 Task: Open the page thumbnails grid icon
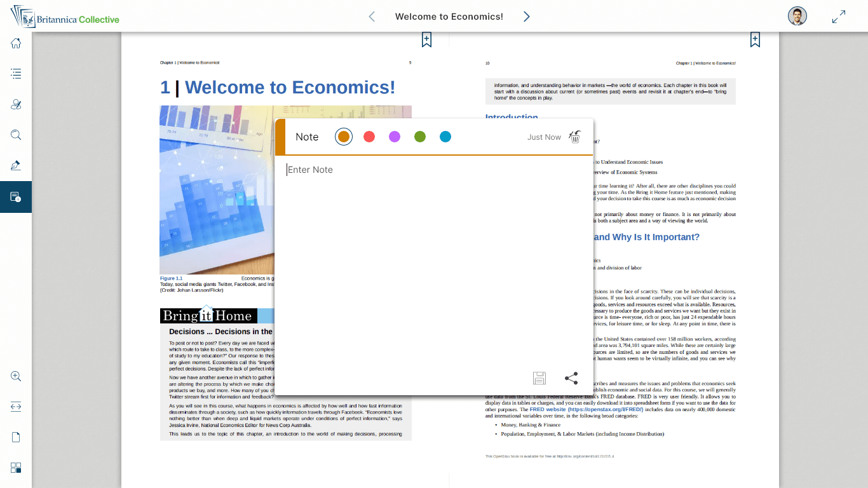click(16, 468)
